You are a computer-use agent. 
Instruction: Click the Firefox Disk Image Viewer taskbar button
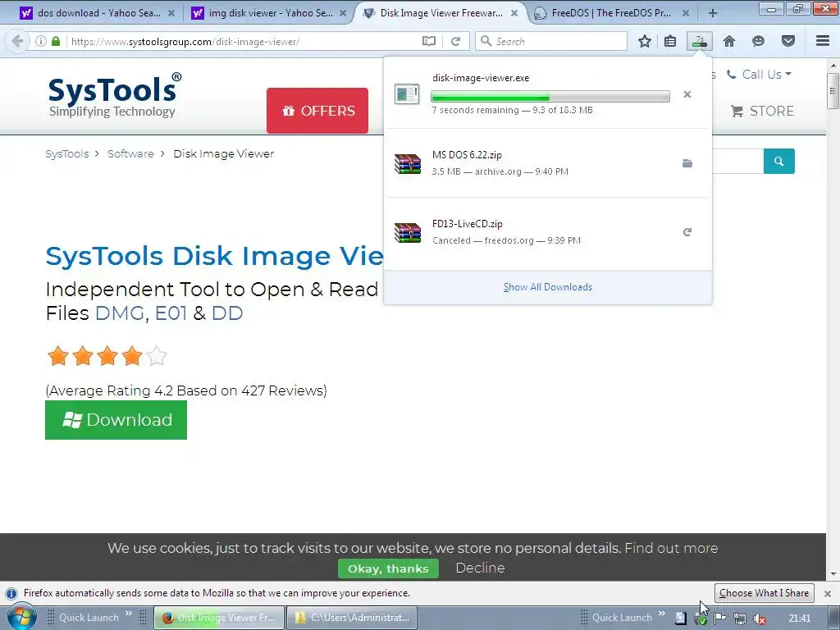218,618
